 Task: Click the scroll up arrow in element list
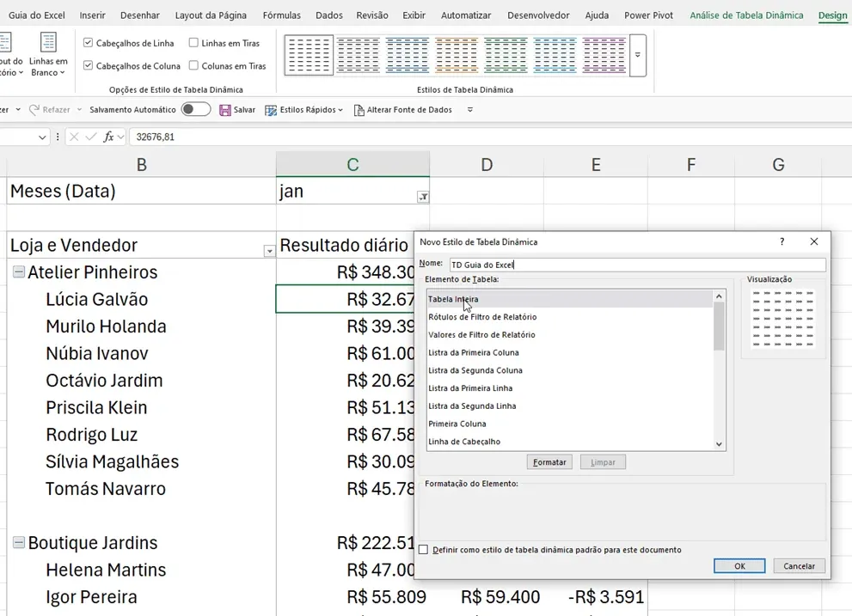click(x=719, y=296)
